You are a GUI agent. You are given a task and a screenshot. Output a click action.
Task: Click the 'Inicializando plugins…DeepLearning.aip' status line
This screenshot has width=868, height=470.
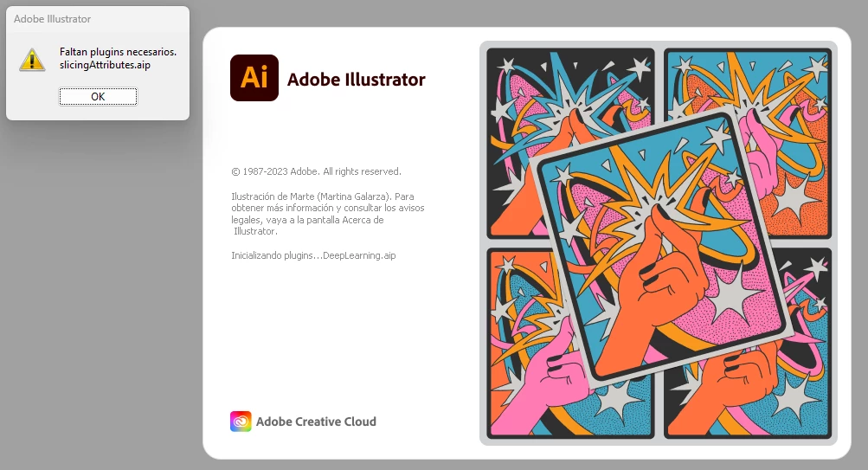313,255
